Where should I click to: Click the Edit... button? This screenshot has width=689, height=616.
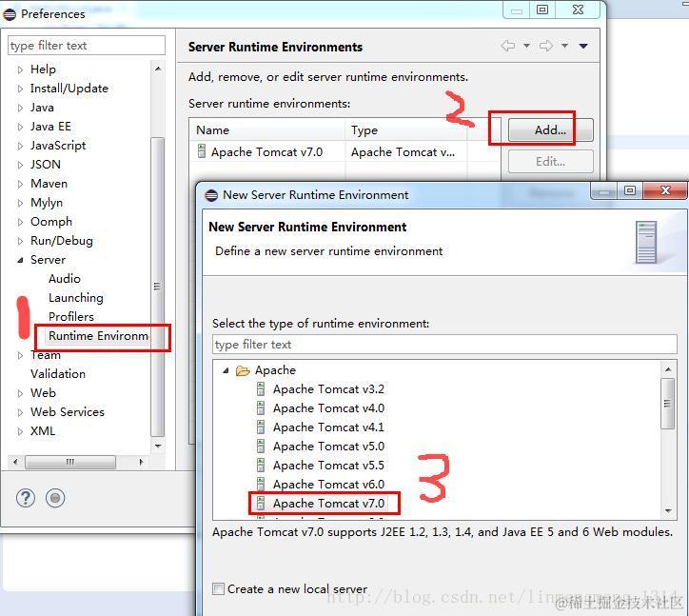550,161
